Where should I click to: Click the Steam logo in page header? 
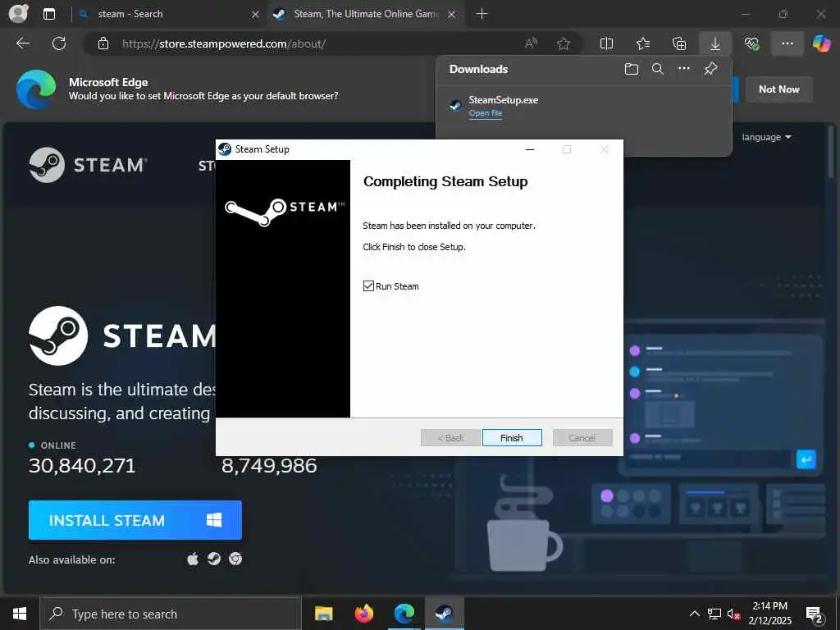[x=88, y=165]
